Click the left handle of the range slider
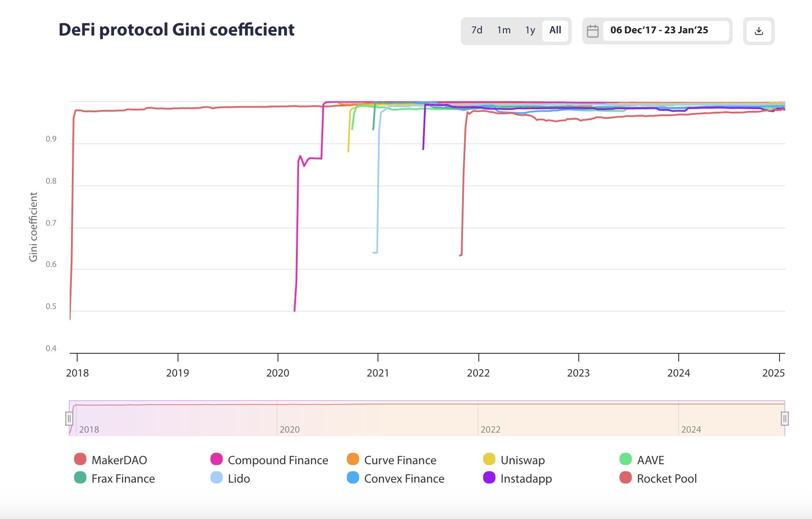The image size is (812, 519). 69,419
